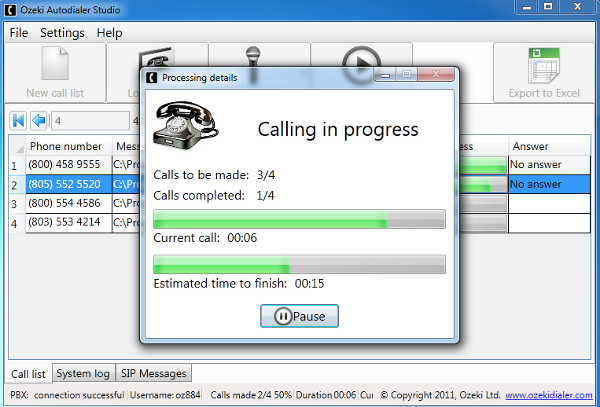This screenshot has height=407, width=600.
Task: Open the Help menu
Action: click(109, 33)
